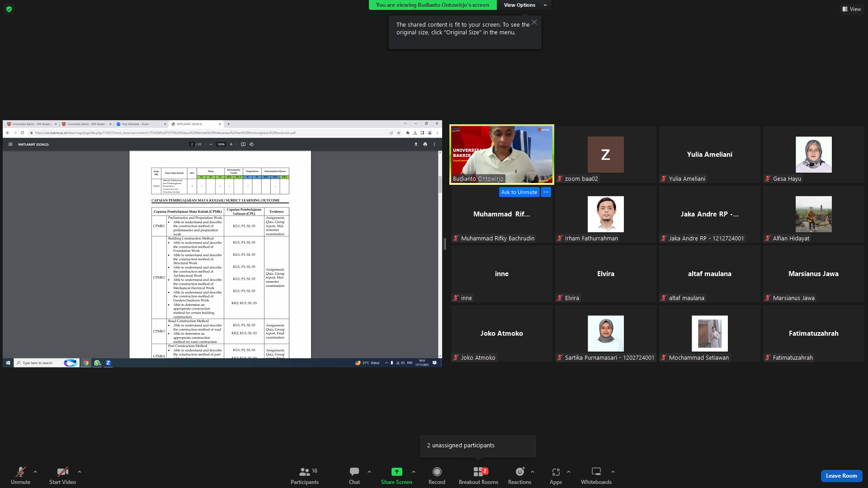Click Ask to Unmute for Budianto Ontowirjo
Image resolution: width=868 pixels, height=488 pixels.
(519, 192)
